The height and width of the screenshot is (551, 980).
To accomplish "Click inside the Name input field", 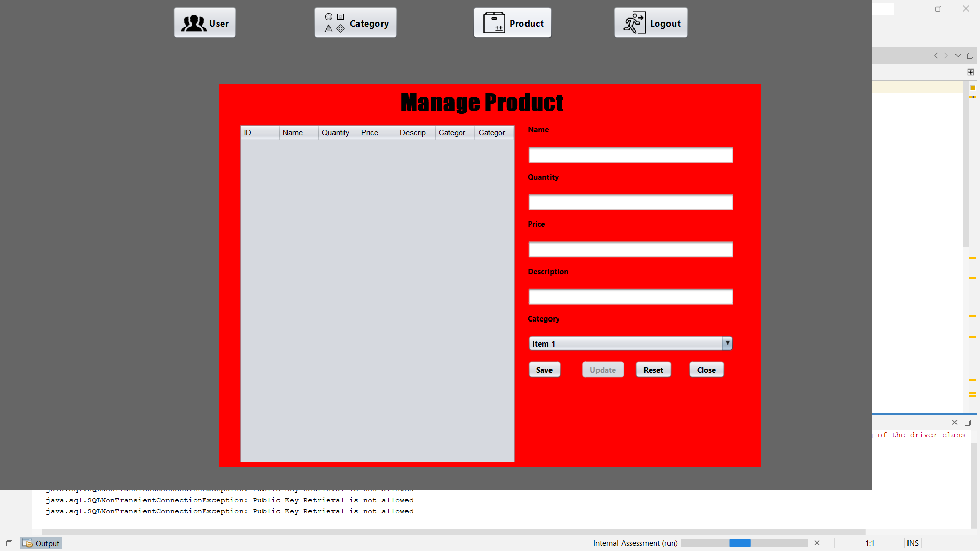I will (x=630, y=154).
